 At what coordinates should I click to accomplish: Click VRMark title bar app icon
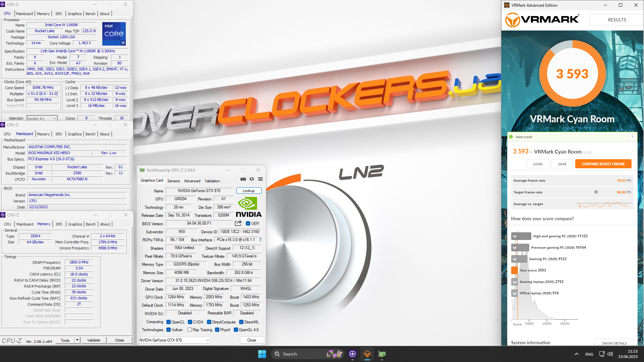coord(507,5)
